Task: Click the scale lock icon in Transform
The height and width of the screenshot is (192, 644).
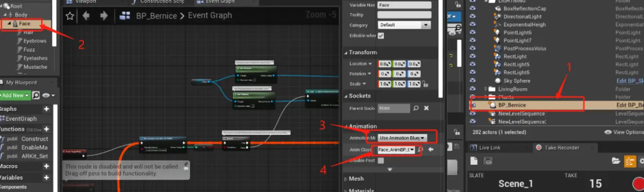Action: pos(425,84)
